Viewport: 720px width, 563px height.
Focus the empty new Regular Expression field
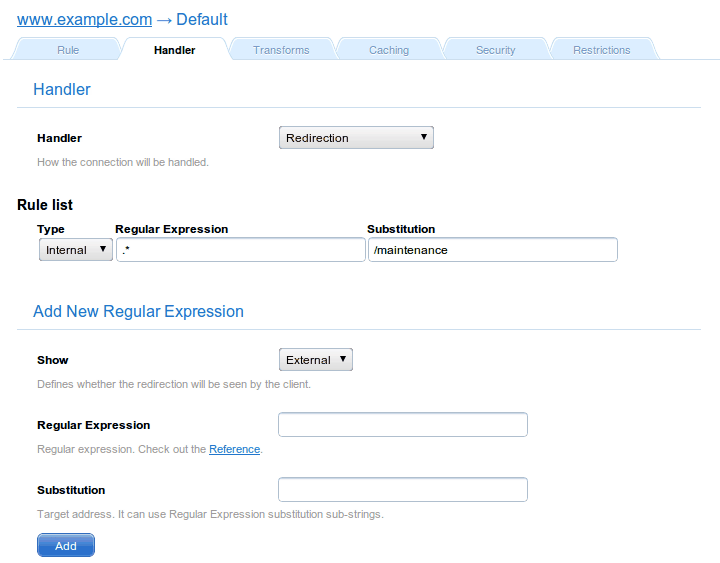coord(402,425)
